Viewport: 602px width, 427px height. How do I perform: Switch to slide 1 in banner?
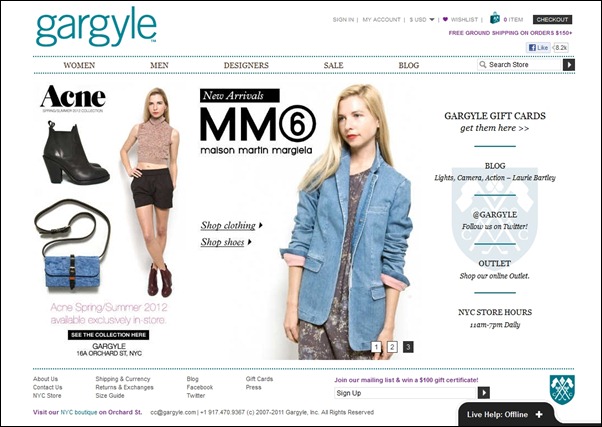point(376,347)
